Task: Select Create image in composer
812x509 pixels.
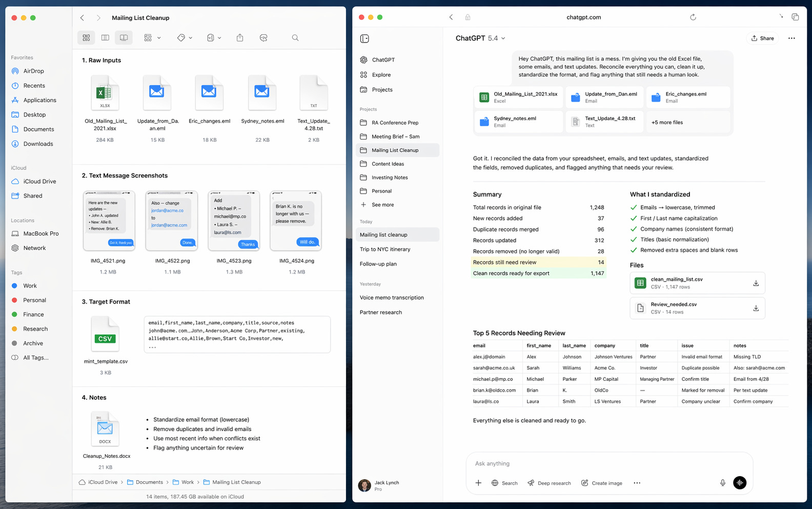Action: coord(602,483)
